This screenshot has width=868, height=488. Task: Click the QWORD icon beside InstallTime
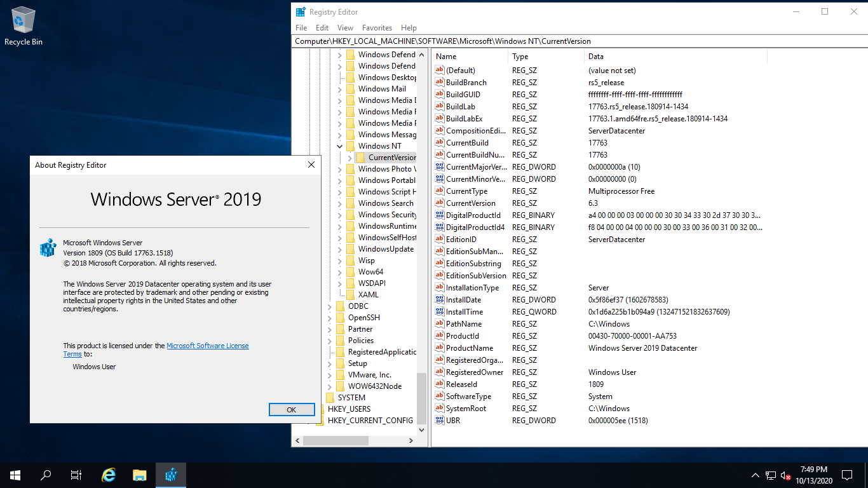pos(440,312)
